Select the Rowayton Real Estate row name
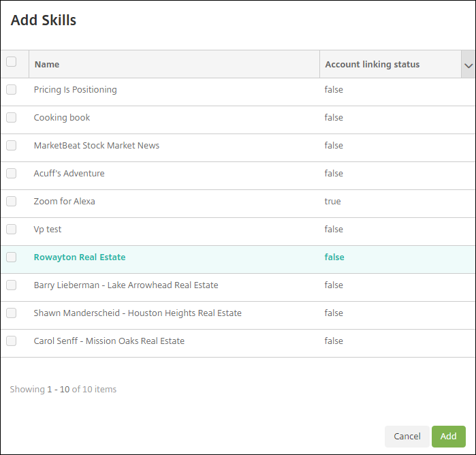Image resolution: width=476 pixels, height=455 pixels. point(80,257)
